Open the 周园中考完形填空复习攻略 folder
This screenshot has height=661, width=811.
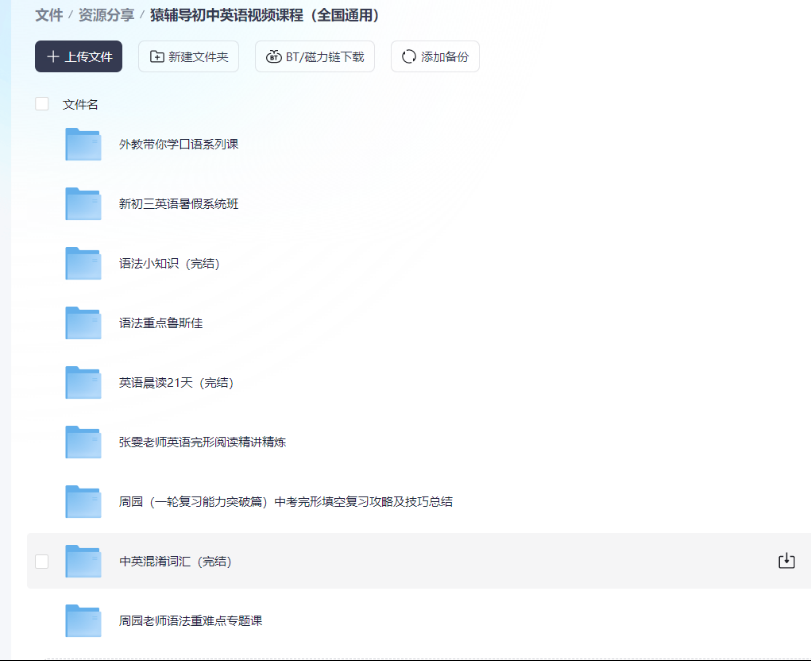83,501
